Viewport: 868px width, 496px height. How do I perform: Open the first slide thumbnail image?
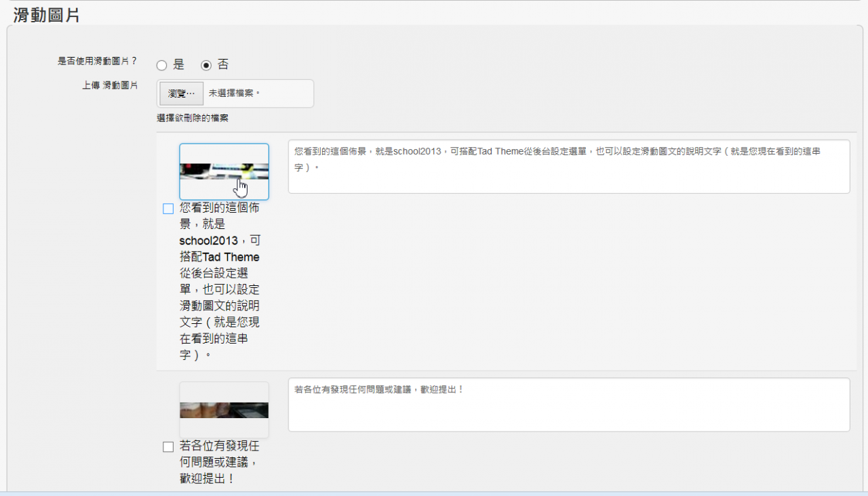point(224,171)
